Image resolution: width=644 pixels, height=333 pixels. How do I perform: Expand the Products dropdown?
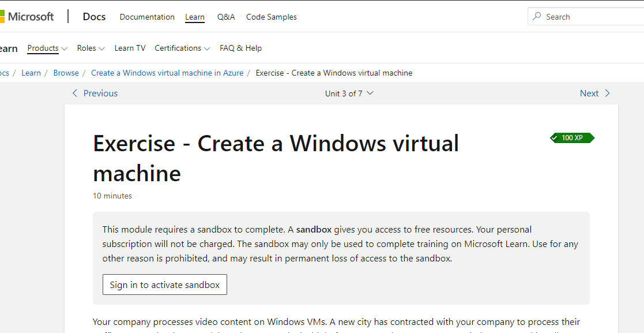pos(47,48)
